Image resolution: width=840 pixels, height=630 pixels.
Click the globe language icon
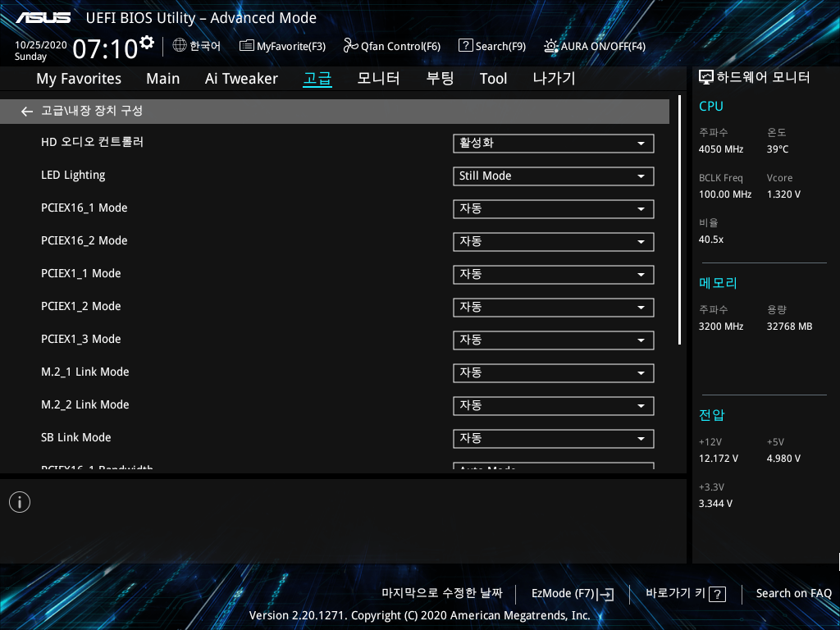click(x=180, y=46)
